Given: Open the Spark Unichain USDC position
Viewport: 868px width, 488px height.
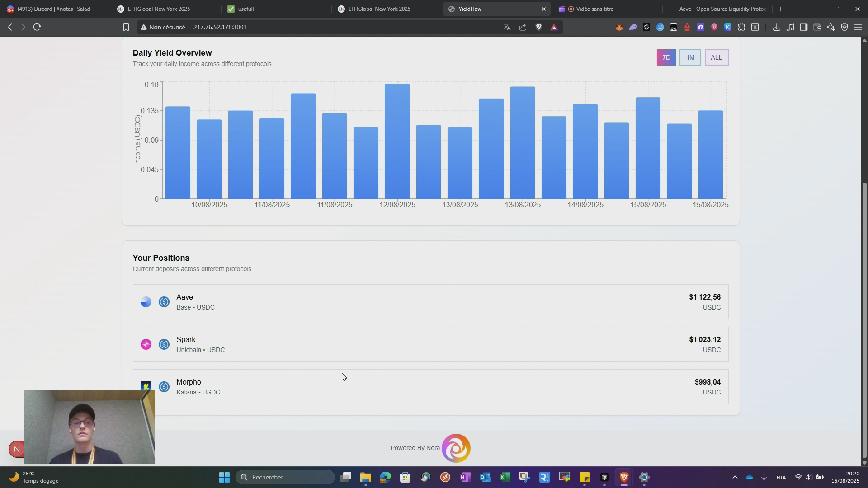Looking at the screenshot, I should pyautogui.click(x=430, y=344).
